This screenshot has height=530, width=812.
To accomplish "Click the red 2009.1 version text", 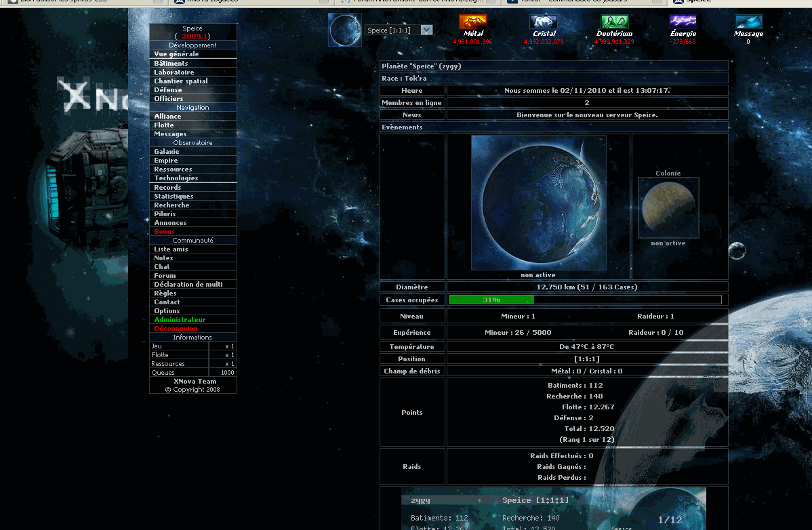I will 195,36.
